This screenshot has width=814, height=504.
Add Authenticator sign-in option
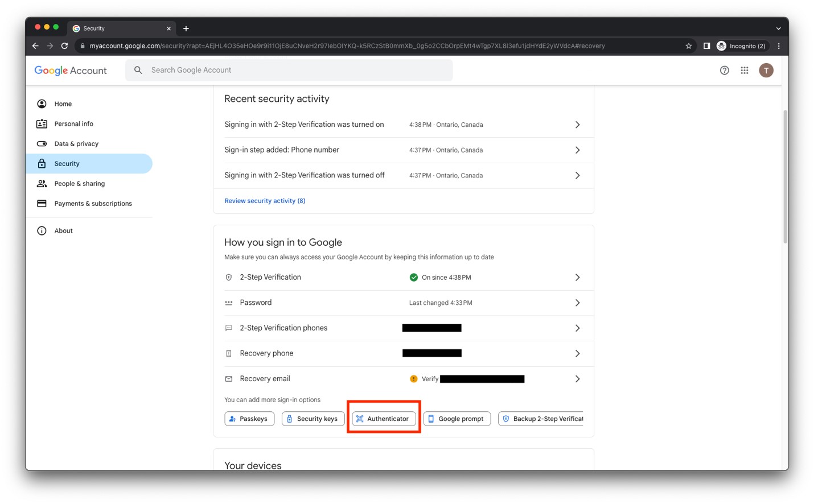[384, 419]
